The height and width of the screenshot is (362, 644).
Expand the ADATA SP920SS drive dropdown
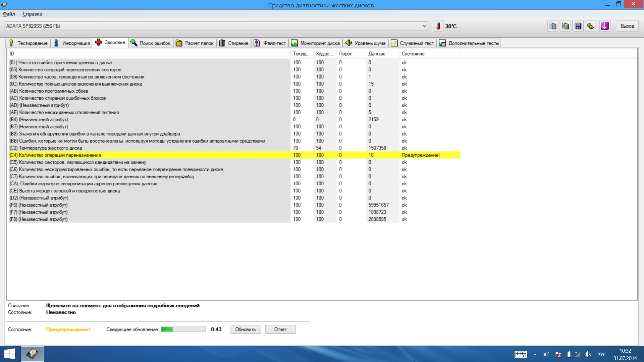tap(424, 26)
